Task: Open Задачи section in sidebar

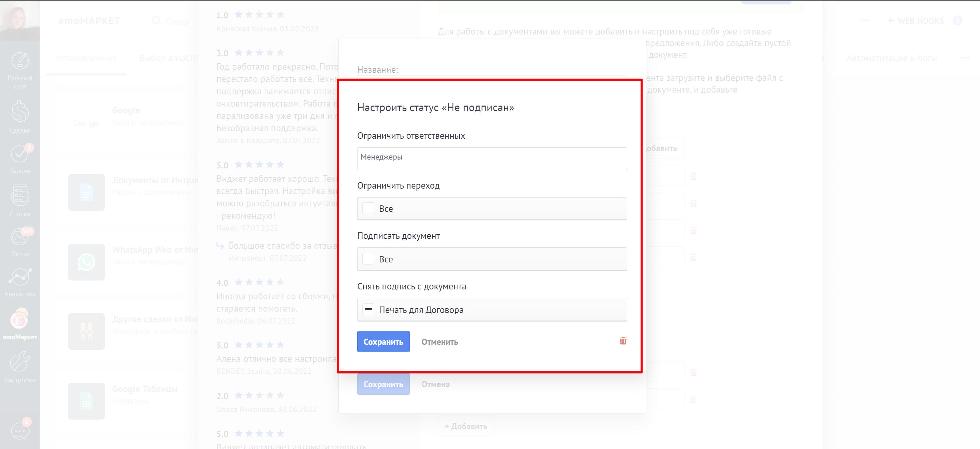Action: click(20, 159)
